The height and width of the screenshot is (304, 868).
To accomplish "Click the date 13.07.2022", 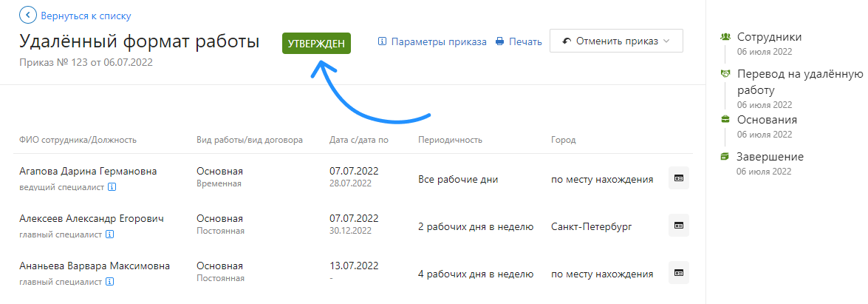I will [x=354, y=266].
